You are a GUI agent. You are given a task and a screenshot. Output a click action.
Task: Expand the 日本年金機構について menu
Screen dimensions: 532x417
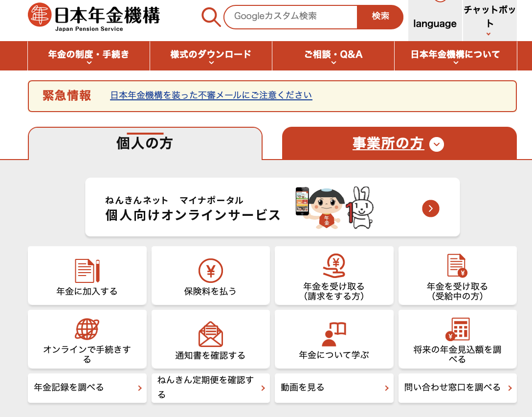[455, 56]
